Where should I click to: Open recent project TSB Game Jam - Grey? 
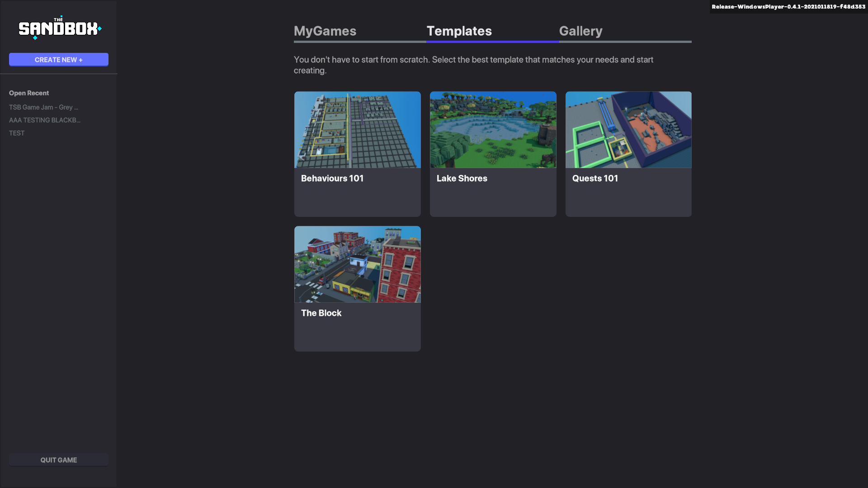click(43, 107)
